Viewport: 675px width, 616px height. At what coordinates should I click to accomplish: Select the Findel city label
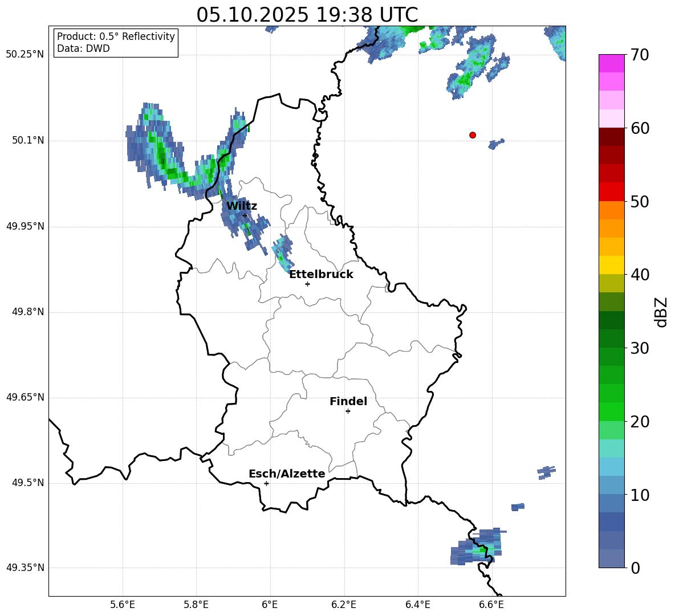pyautogui.click(x=348, y=402)
